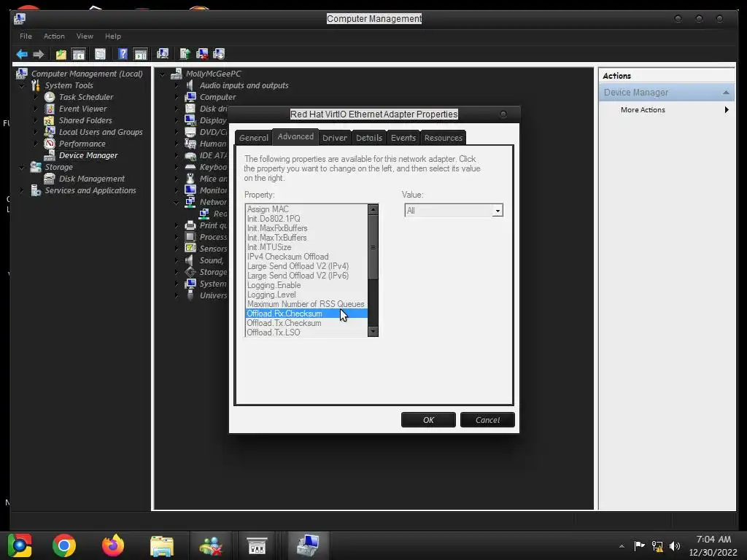The width and height of the screenshot is (747, 560).
Task: Select Performance in console tree
Action: coord(82,144)
